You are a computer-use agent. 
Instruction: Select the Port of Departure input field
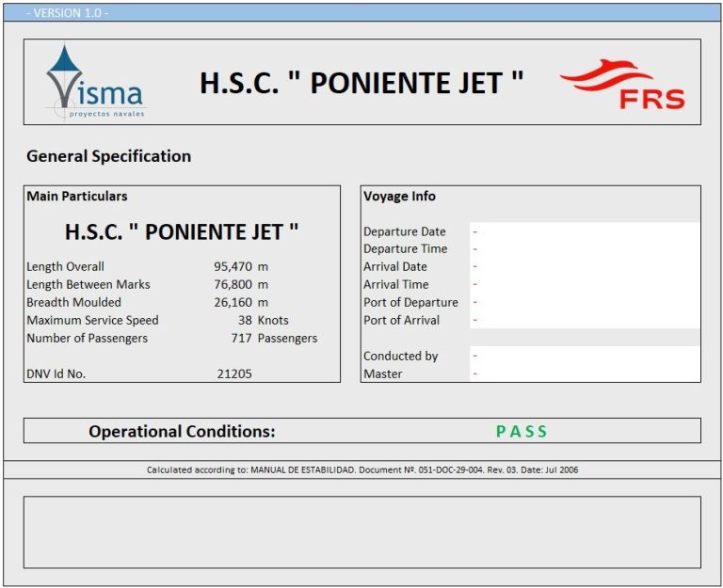click(x=585, y=302)
